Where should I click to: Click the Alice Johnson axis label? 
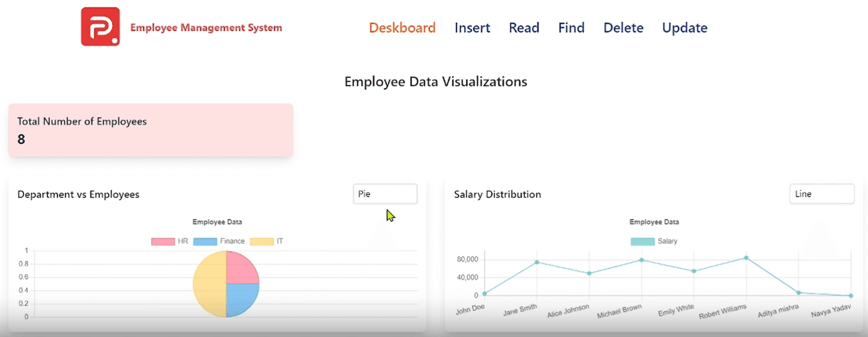click(568, 311)
